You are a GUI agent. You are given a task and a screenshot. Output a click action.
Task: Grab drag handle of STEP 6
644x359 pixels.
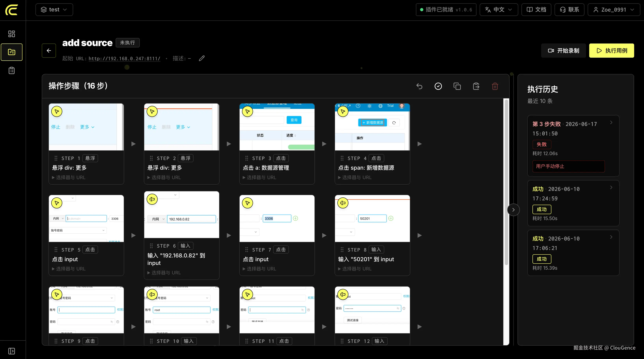[x=151, y=246]
